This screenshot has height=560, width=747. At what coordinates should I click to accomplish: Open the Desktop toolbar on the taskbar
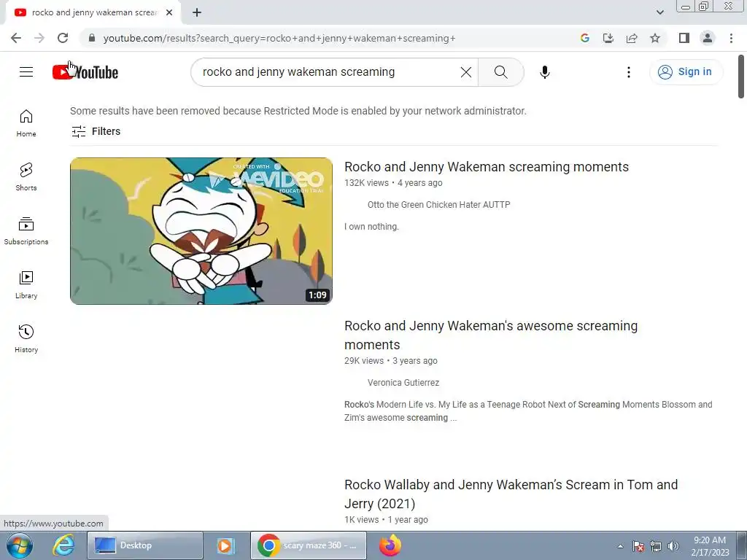click(x=145, y=545)
